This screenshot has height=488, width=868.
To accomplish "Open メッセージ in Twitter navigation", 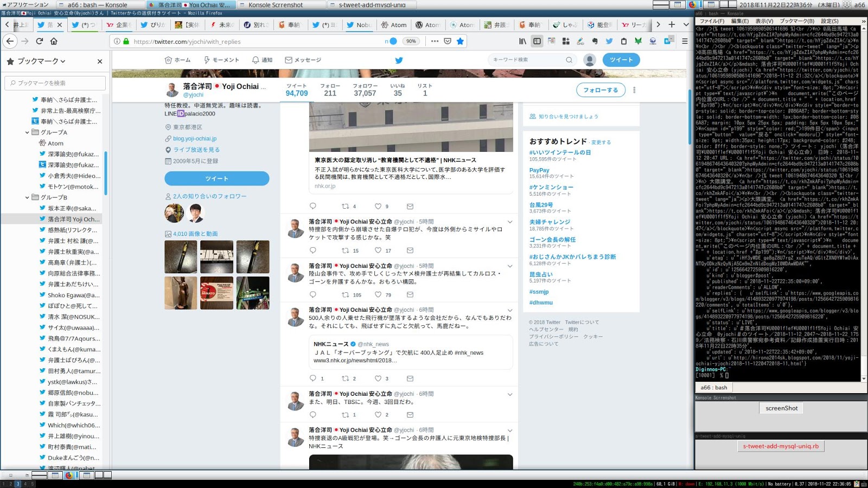I will pyautogui.click(x=303, y=60).
